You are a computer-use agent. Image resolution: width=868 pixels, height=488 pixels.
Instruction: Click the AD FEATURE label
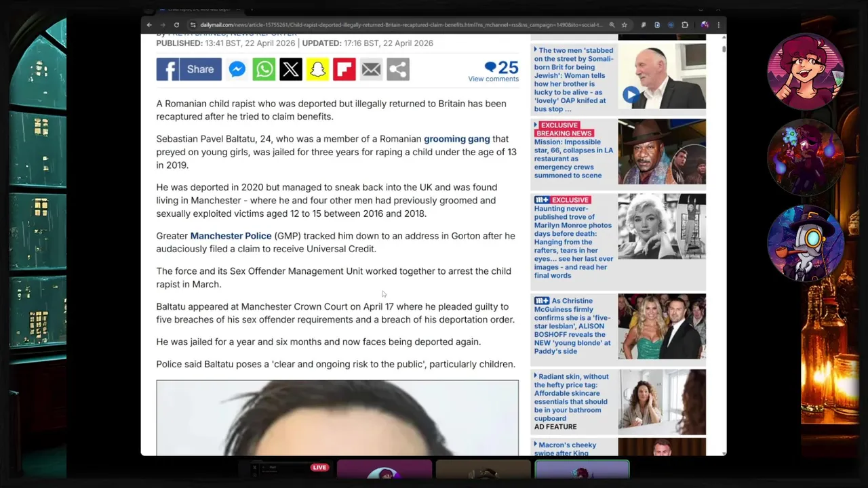pyautogui.click(x=555, y=427)
